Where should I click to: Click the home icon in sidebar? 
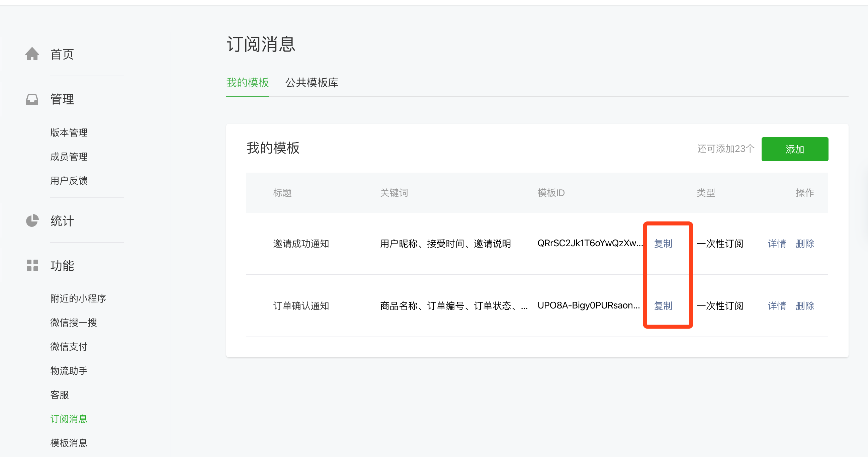click(32, 54)
